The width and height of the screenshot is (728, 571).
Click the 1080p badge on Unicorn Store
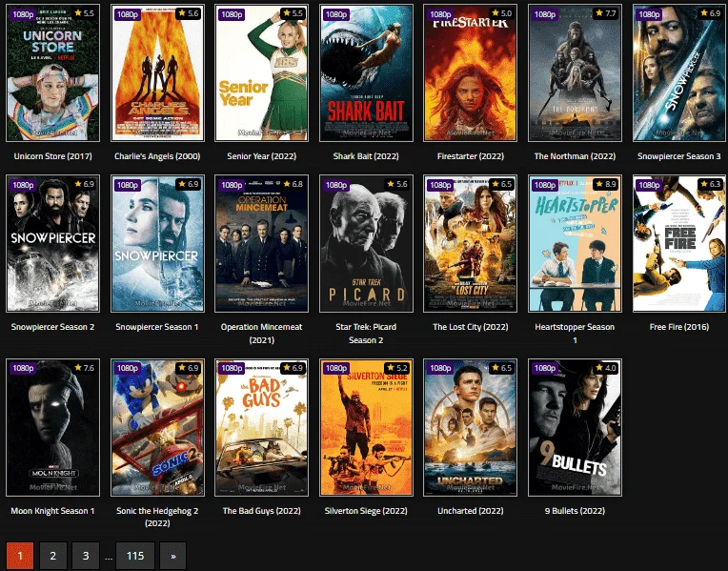coord(23,14)
